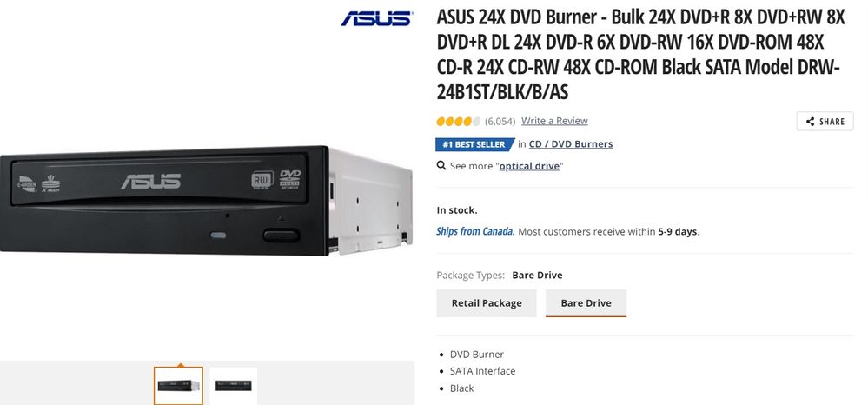Click the yellow star rating
This screenshot has height=405, width=868.
click(x=459, y=121)
